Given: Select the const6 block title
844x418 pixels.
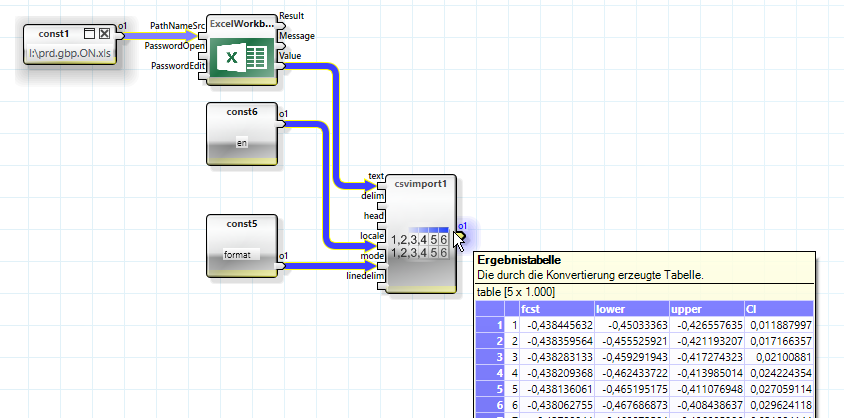Looking at the screenshot, I should pos(242,112).
